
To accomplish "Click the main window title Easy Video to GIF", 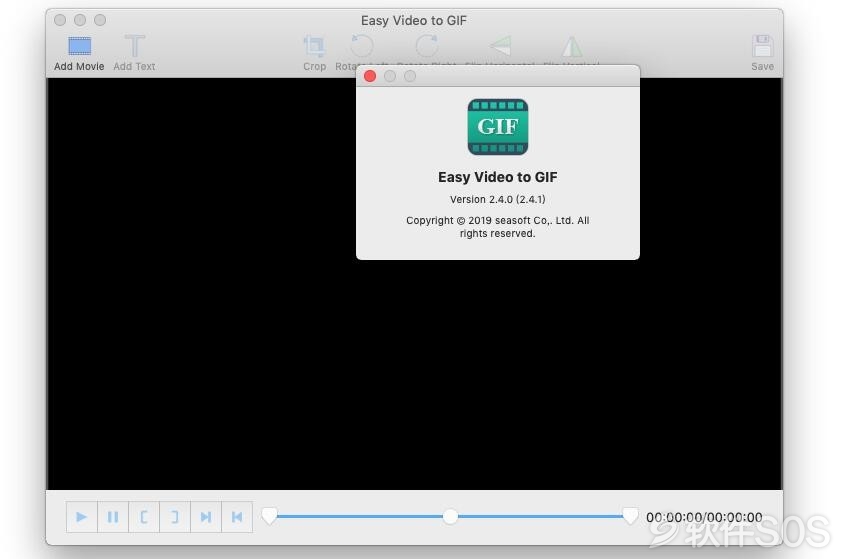I will click(x=414, y=20).
